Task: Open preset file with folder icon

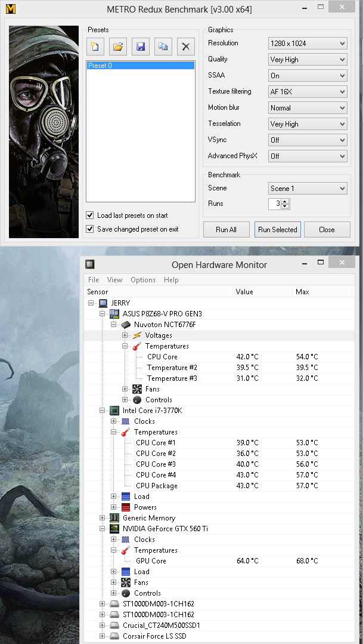Action: tap(118, 47)
